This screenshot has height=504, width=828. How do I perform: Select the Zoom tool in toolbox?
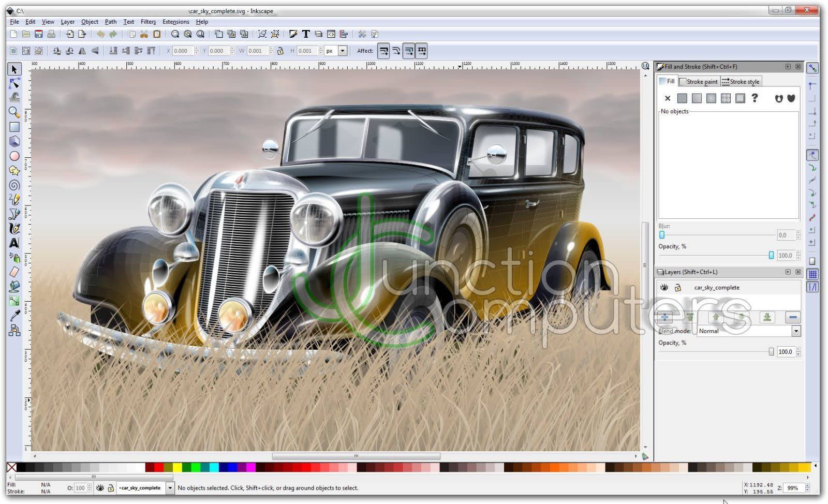point(14,112)
